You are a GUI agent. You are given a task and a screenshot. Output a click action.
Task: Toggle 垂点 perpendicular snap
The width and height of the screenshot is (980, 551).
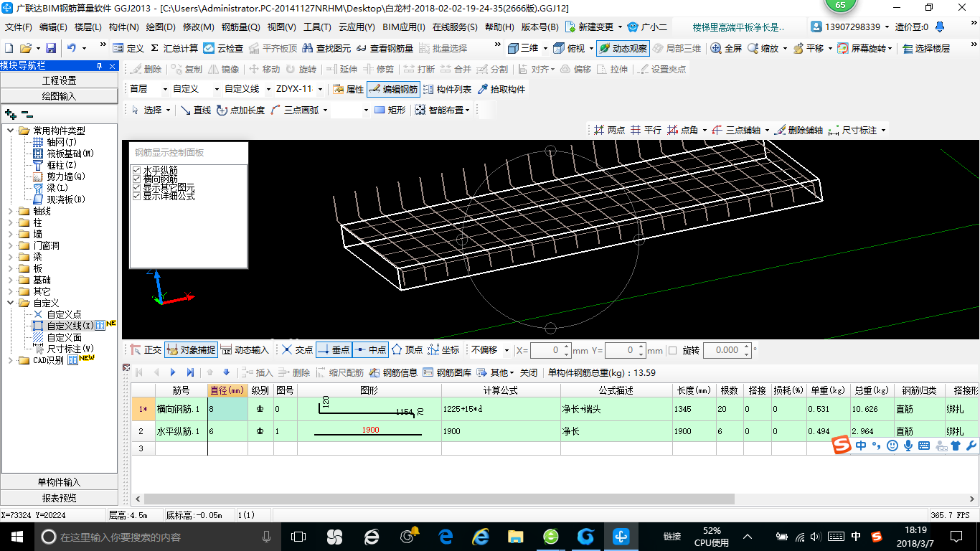(334, 350)
